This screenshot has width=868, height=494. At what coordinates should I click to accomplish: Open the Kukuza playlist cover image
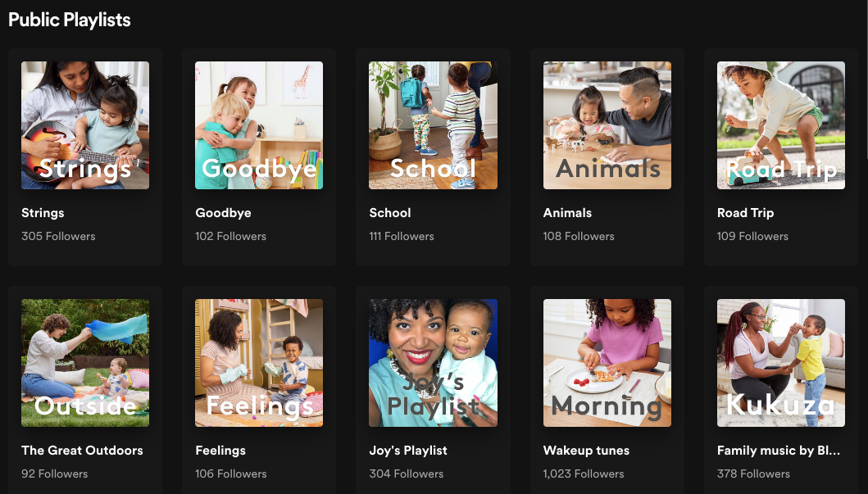[x=781, y=363]
